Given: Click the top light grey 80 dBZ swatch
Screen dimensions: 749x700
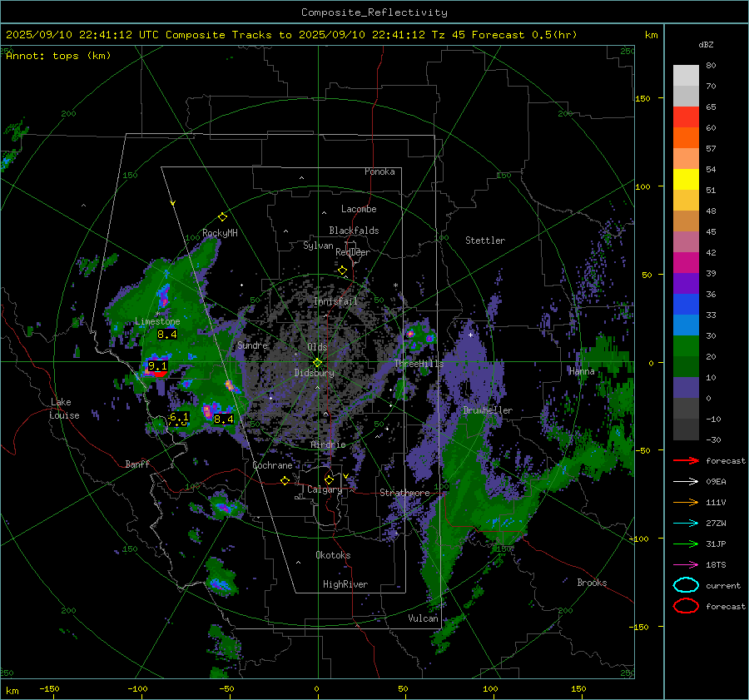Looking at the screenshot, I should coord(686,75).
